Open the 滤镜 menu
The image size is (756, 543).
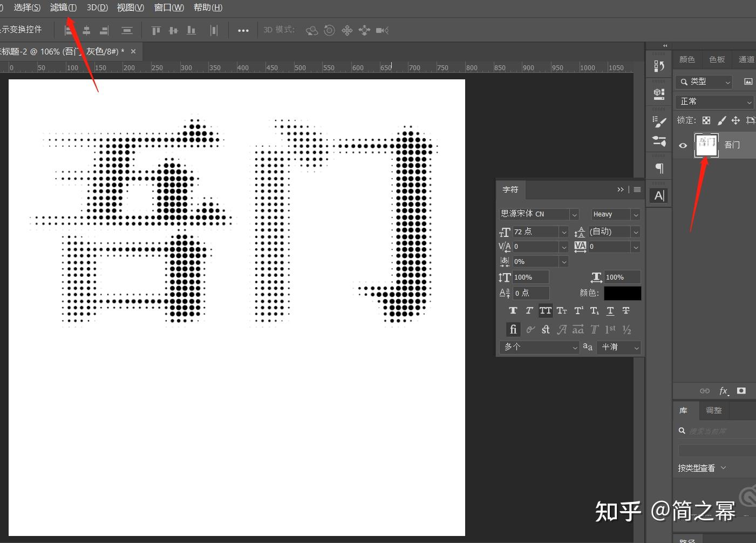63,8
